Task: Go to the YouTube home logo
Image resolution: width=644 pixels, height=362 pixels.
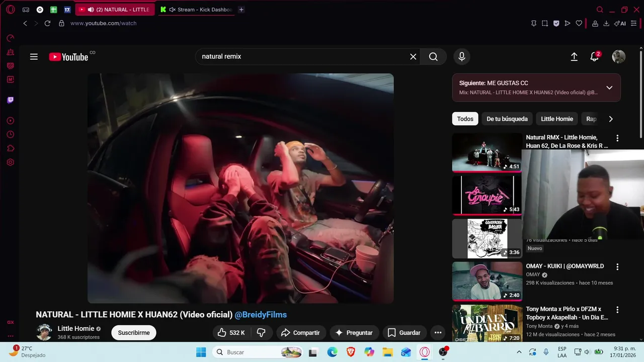Action: point(69,57)
